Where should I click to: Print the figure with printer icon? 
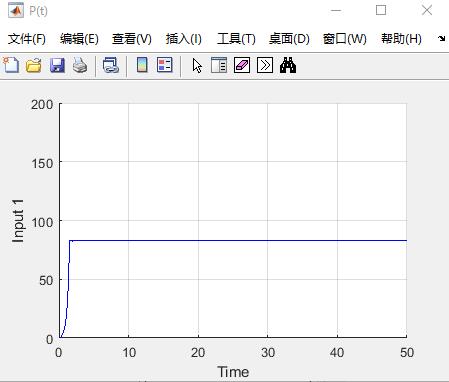80,65
